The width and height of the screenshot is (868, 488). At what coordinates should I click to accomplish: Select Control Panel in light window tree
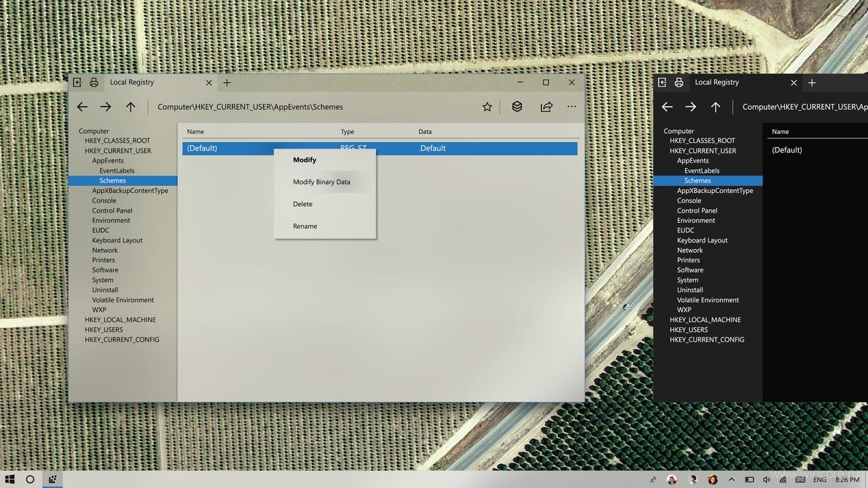coord(112,210)
